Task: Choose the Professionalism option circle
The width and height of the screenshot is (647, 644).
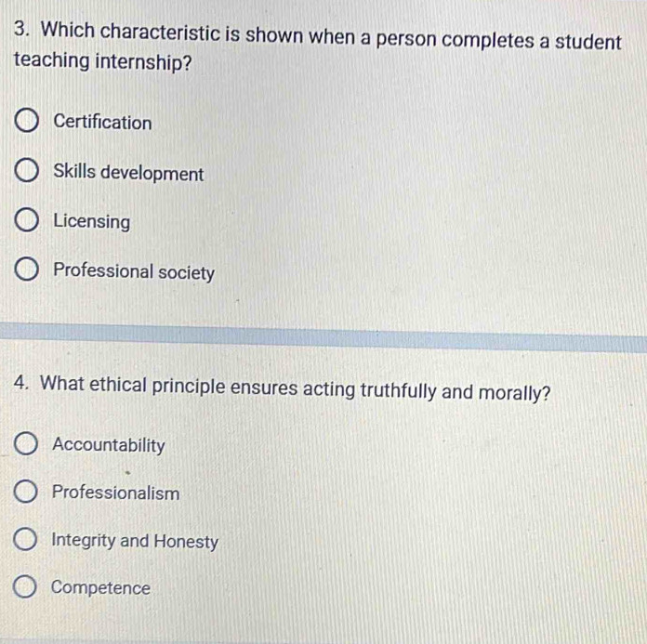Action: click(25, 492)
